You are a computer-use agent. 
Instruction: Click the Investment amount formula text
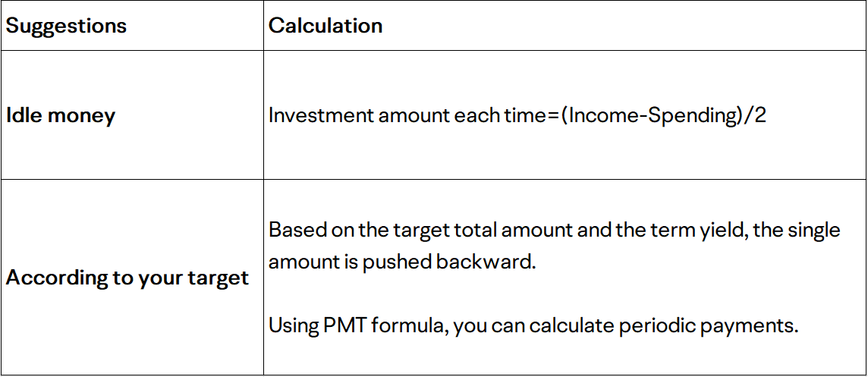517,116
